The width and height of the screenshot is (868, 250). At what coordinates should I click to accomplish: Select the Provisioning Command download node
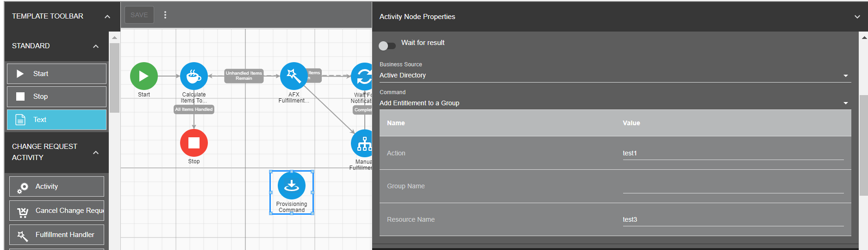[x=292, y=186]
